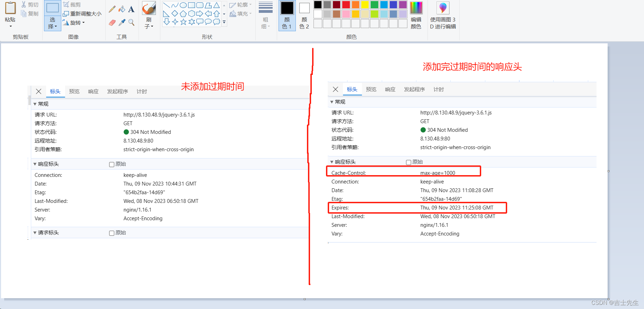Select the Diamond shape
Image resolution: width=644 pixels, height=309 pixels.
[175, 14]
